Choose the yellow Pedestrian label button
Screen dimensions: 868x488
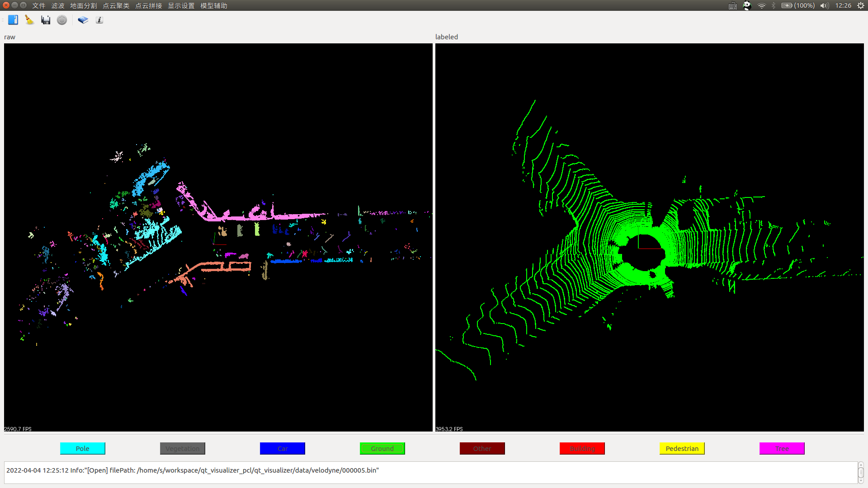point(682,448)
